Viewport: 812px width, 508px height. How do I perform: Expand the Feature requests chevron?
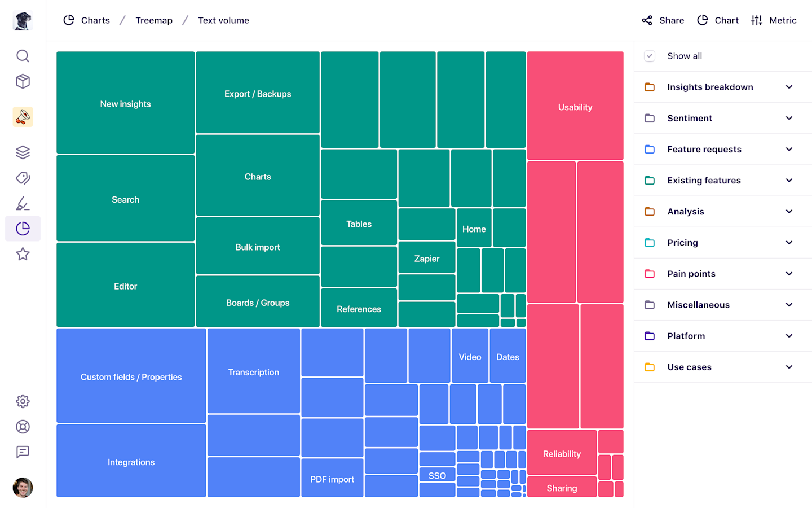pyautogui.click(x=789, y=149)
